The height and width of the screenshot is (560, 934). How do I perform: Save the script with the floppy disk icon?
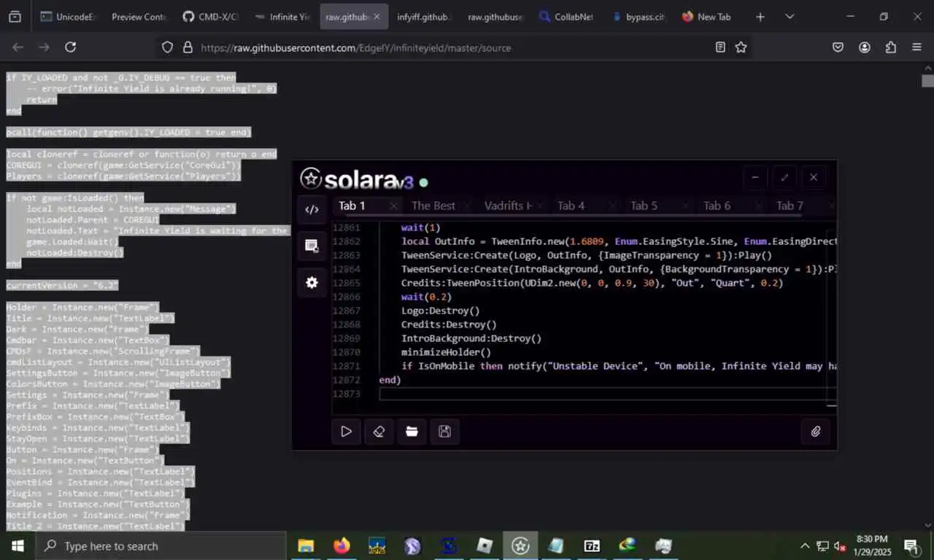point(444,432)
